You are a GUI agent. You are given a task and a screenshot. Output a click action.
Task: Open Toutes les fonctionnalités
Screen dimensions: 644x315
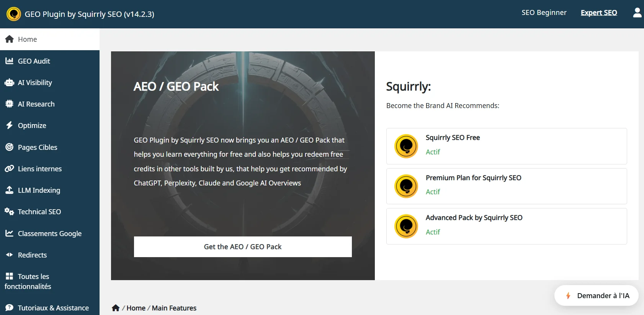click(x=50, y=281)
